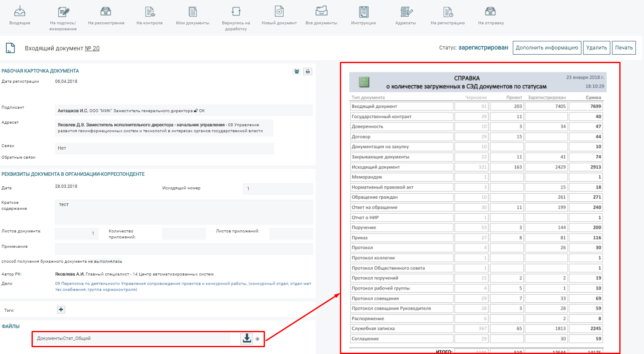The image size is (644, 354).
Task: Click the users group icon in card header
Action: coord(297,72)
